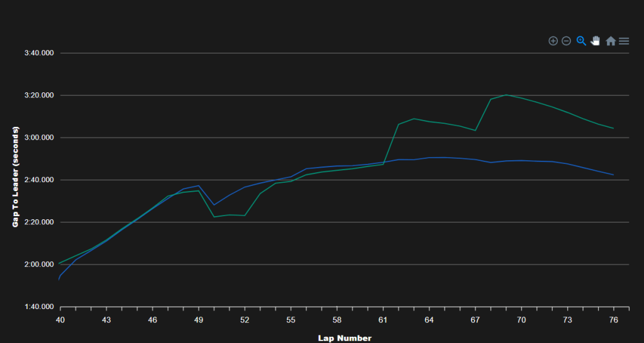644x343 pixels.
Task: Select lap 76 on the x-axis
Action: [614, 320]
